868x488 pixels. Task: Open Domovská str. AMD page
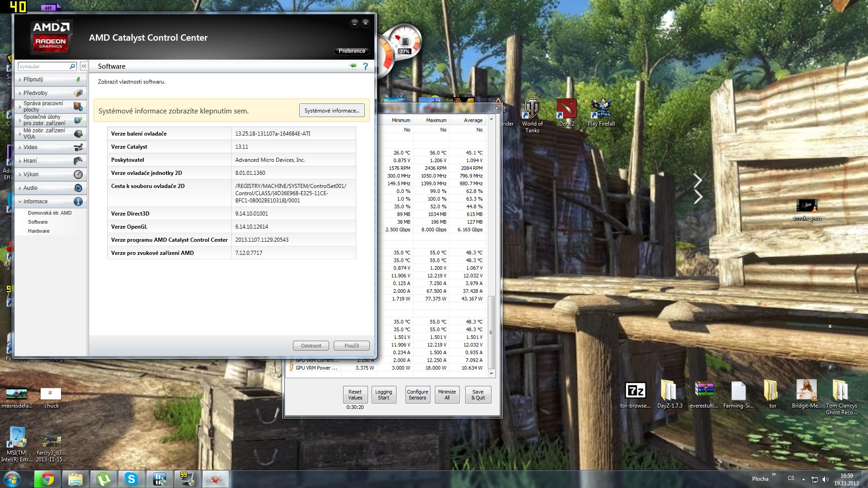point(50,213)
